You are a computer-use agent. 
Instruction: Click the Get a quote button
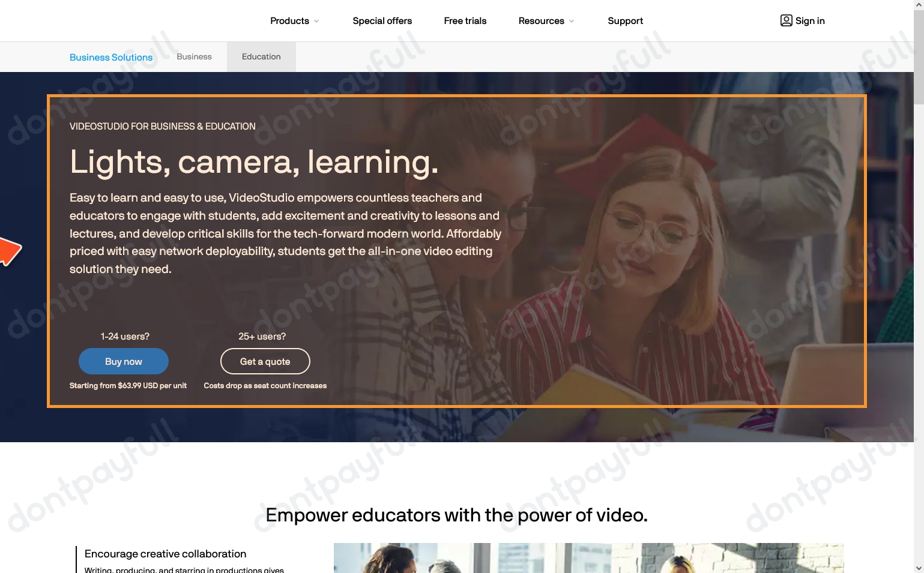coord(265,361)
